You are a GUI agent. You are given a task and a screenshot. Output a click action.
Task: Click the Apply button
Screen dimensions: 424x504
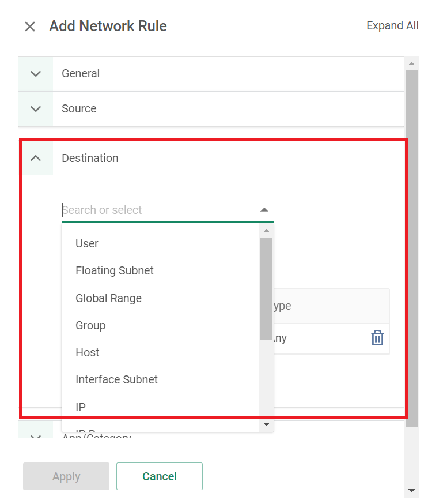point(66,476)
